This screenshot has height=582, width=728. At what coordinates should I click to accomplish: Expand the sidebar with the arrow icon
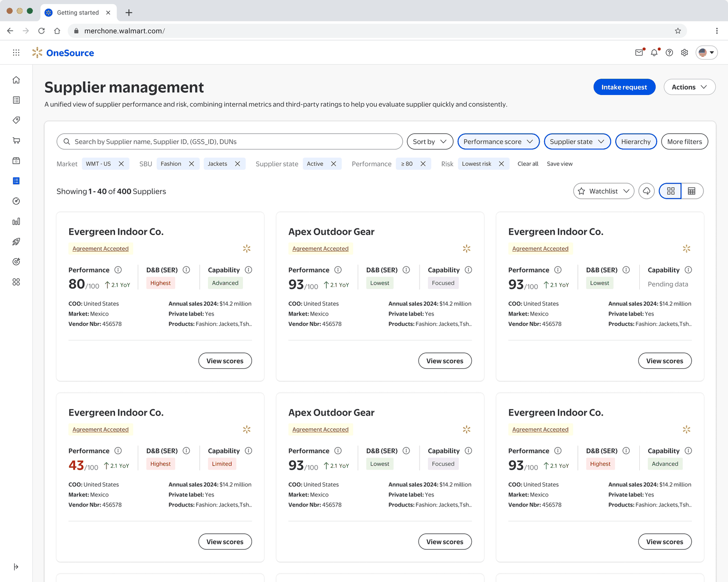(16, 567)
